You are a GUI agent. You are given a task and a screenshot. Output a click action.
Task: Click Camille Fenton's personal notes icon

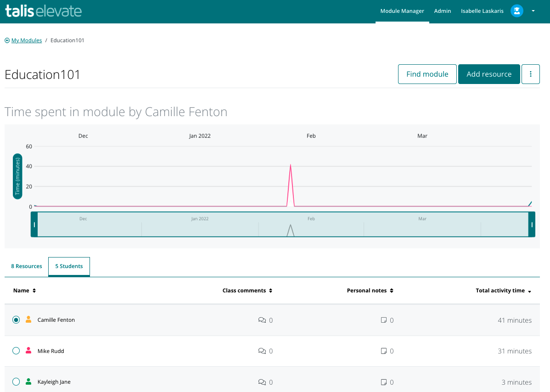[384, 320]
